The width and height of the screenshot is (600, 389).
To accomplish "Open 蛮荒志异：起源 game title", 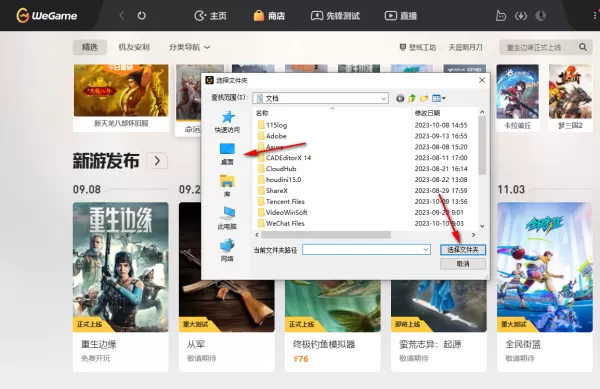I will [x=430, y=344].
